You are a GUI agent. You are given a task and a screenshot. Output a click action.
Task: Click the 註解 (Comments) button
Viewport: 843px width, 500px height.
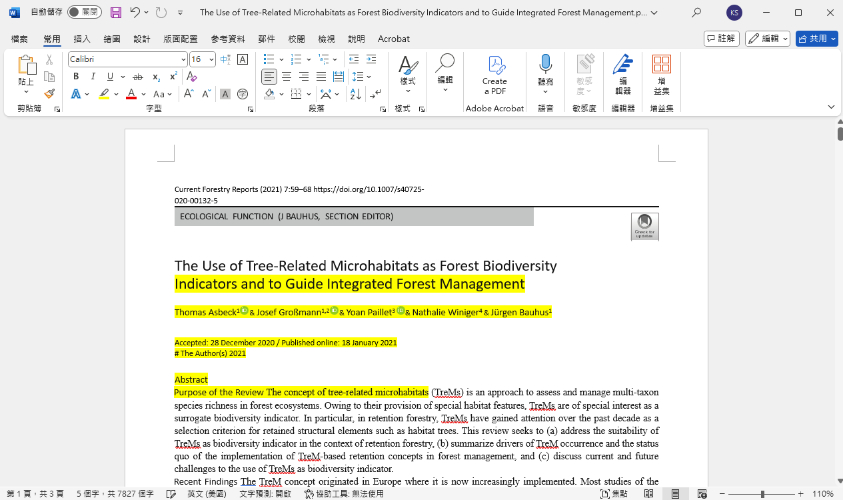[720, 39]
